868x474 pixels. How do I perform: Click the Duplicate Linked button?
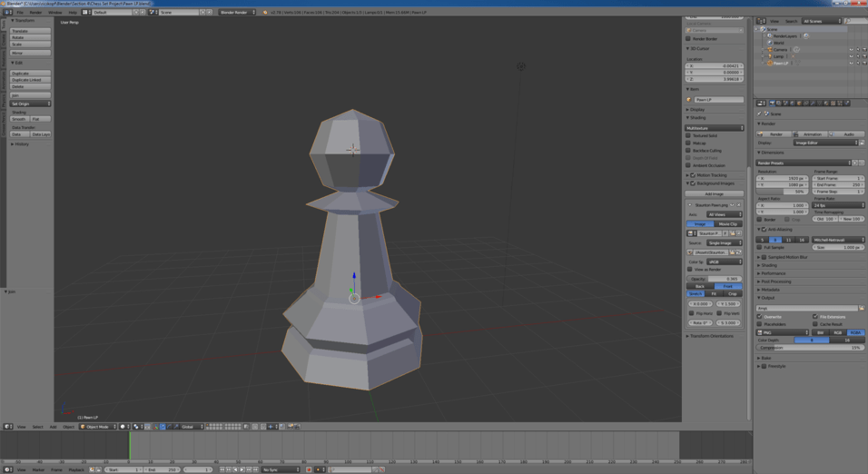(30, 80)
